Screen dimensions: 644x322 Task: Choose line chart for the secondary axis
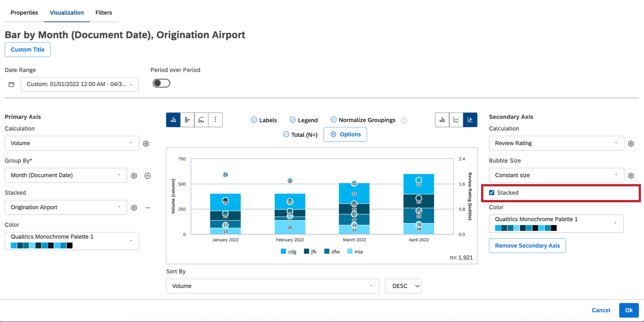[456, 120]
